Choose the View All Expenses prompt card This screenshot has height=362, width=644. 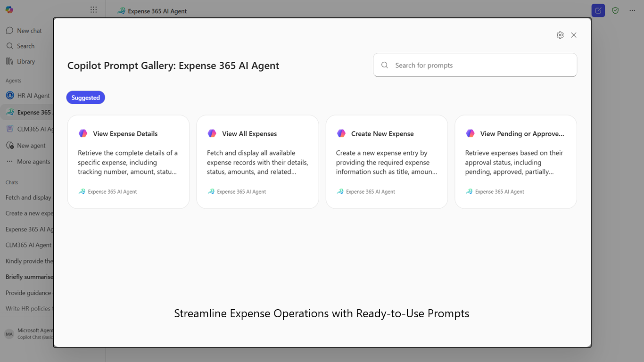[x=257, y=162]
